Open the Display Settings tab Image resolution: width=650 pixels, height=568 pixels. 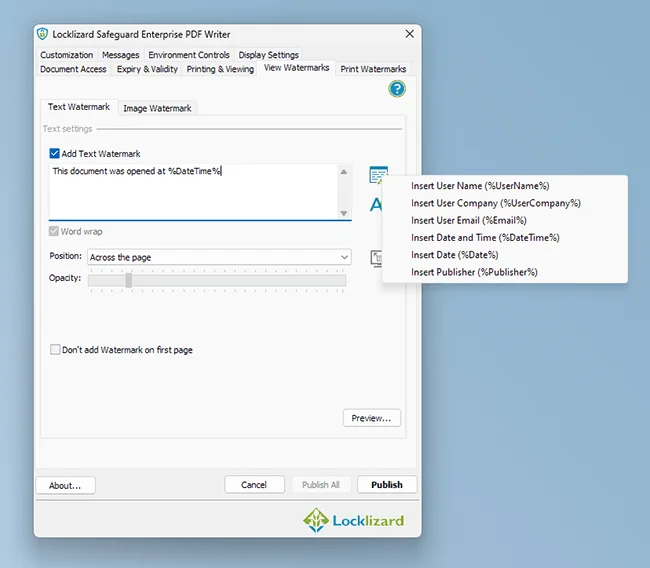268,55
